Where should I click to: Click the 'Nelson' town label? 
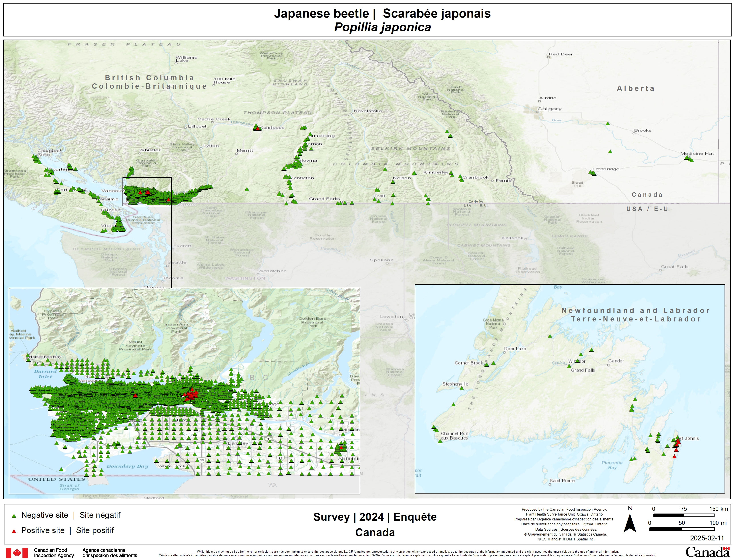click(x=402, y=178)
